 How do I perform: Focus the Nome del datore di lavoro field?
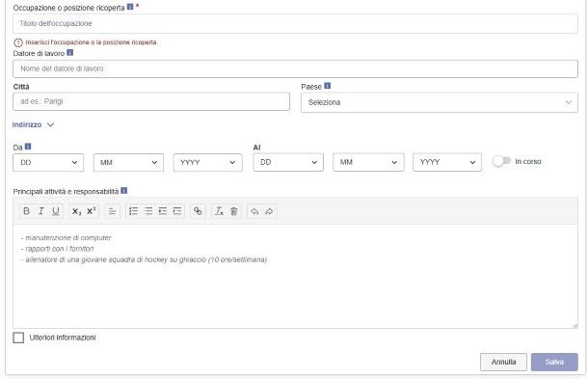[x=295, y=68]
